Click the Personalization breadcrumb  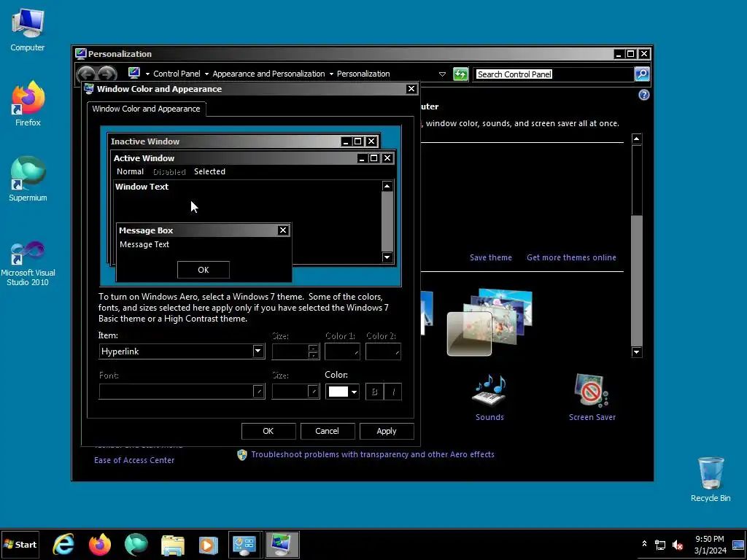click(x=363, y=74)
